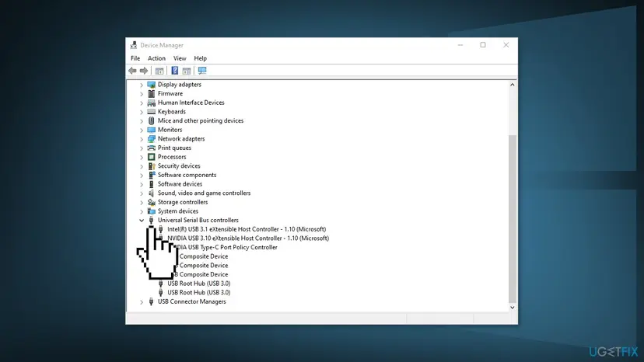Viewport: 644px width, 362px height.
Task: Click the Storage controllers icon
Action: pos(151,202)
